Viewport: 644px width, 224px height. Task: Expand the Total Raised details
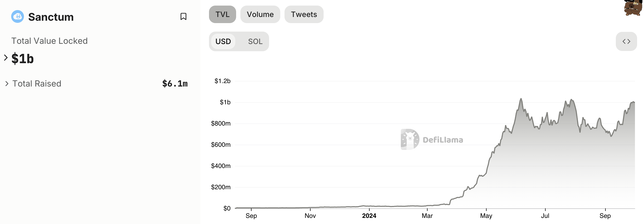coord(7,84)
